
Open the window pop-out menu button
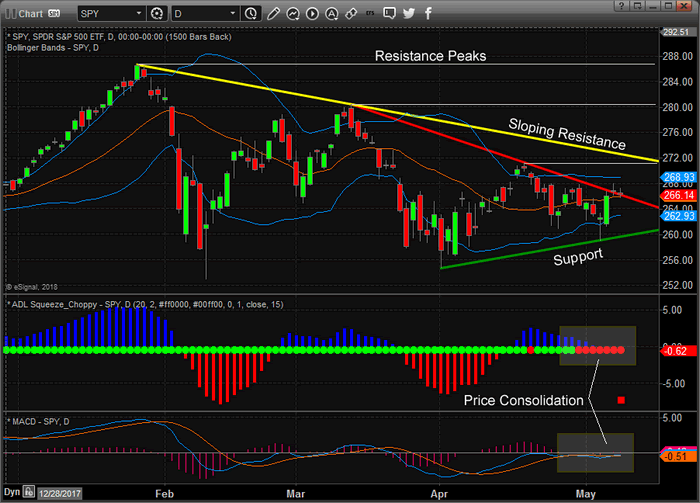(x=637, y=6)
